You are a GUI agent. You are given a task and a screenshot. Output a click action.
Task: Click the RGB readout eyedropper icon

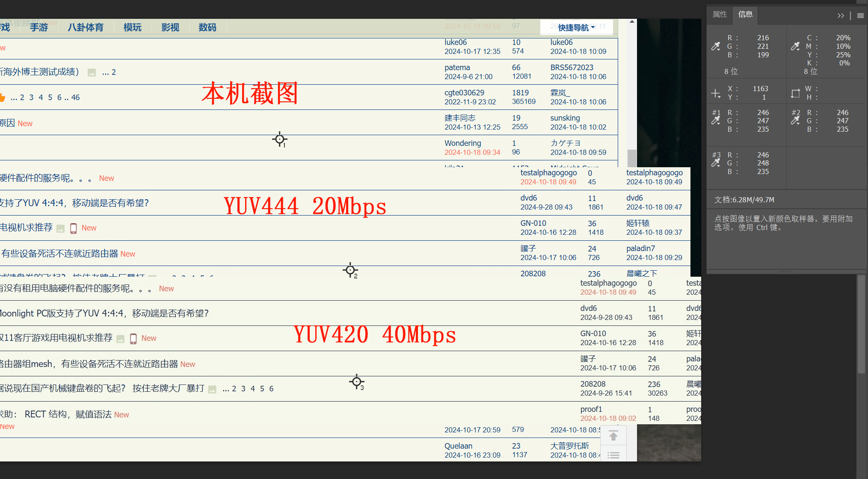coord(716,46)
